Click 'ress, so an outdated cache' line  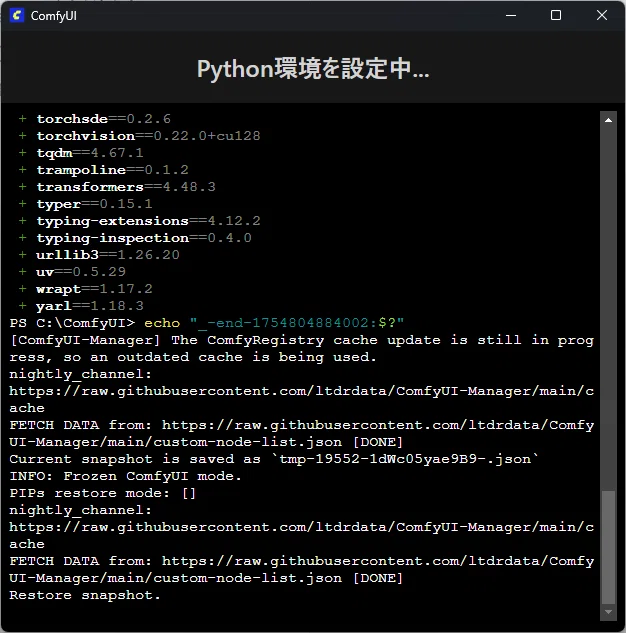coord(193,357)
